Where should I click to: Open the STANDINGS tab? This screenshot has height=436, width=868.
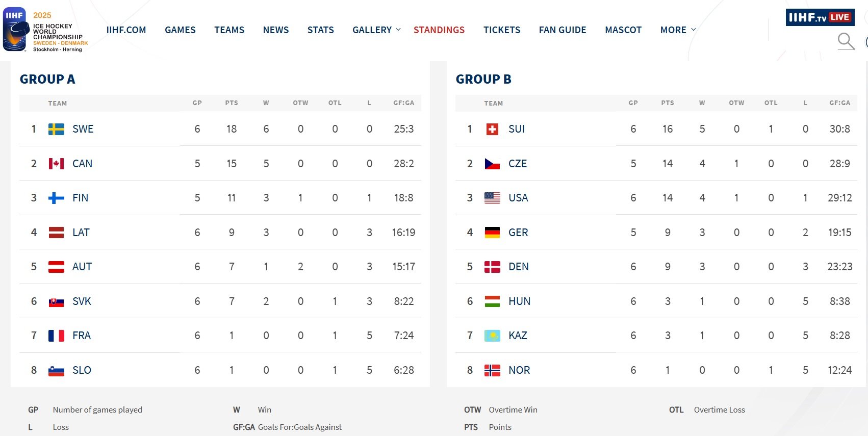[x=439, y=30]
